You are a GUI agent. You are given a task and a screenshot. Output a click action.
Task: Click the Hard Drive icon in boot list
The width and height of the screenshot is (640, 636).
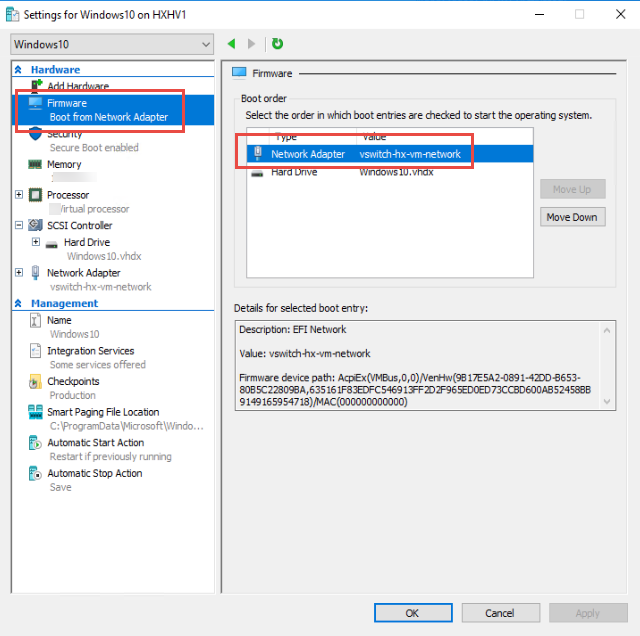coord(257,174)
